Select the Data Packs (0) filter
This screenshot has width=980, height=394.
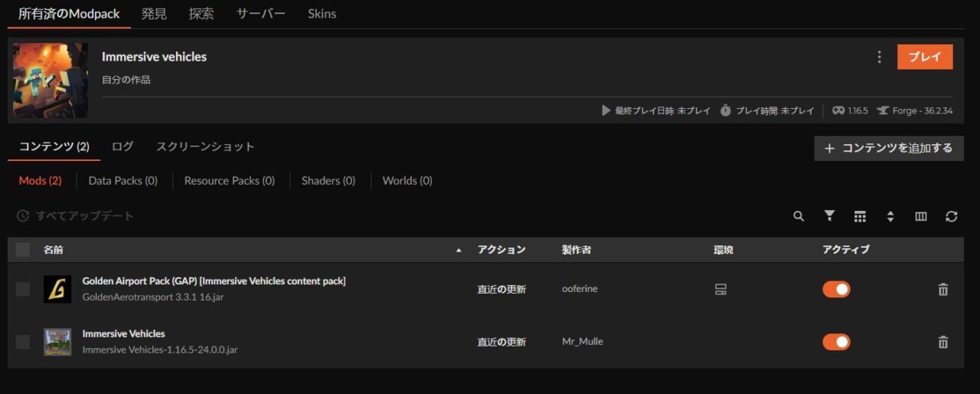[123, 181]
